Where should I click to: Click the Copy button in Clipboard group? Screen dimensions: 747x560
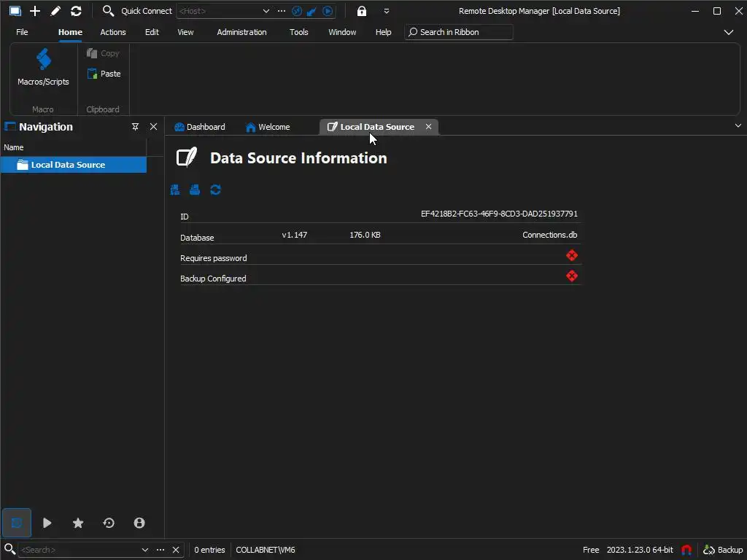(103, 53)
